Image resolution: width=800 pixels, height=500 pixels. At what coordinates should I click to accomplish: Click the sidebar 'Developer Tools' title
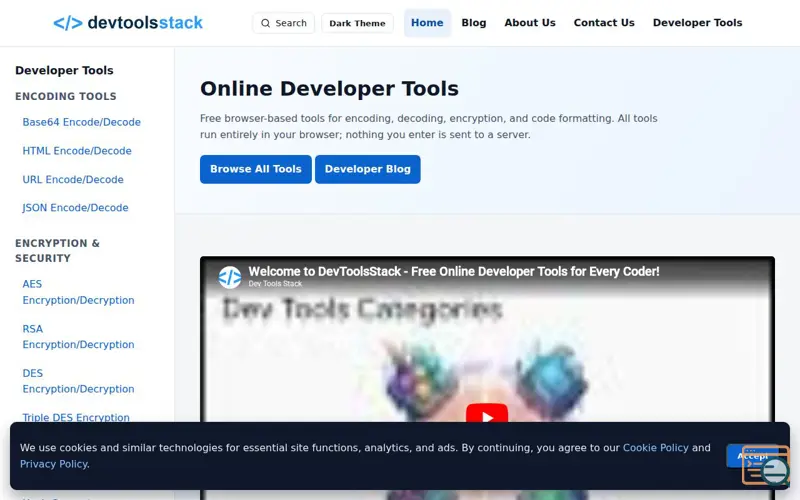[x=64, y=70]
